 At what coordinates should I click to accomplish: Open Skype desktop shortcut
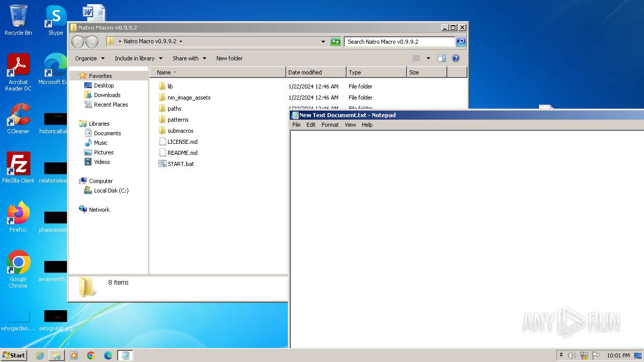click(x=55, y=20)
